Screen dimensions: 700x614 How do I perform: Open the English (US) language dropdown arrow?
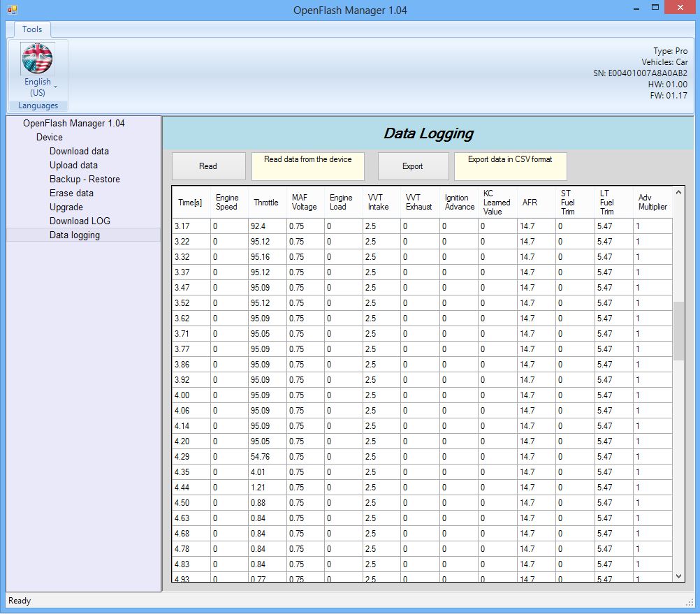tap(56, 87)
